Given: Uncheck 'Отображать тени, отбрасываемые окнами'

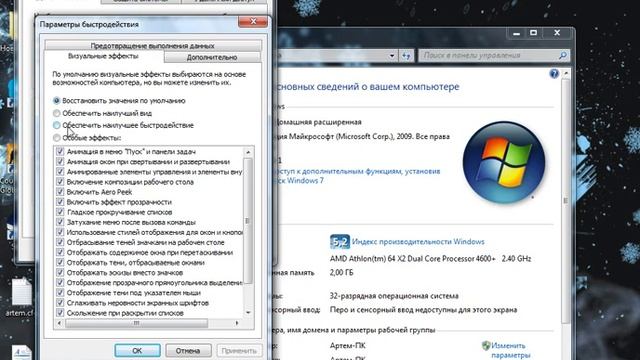Looking at the screenshot, I should [x=60, y=262].
